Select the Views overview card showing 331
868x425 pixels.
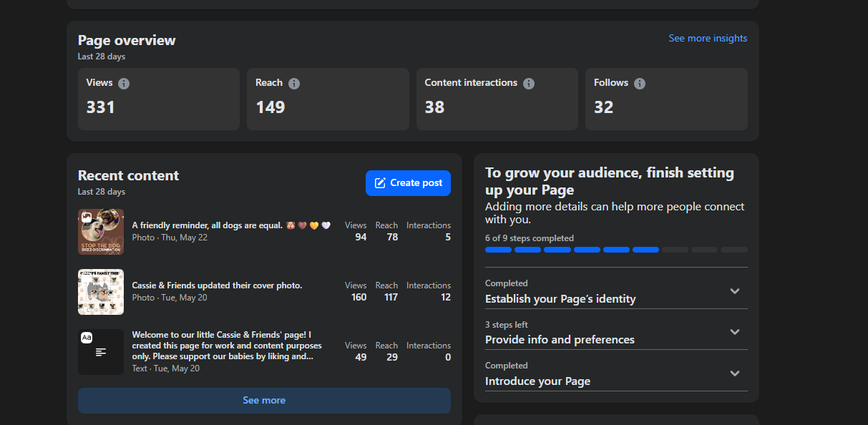pos(158,99)
